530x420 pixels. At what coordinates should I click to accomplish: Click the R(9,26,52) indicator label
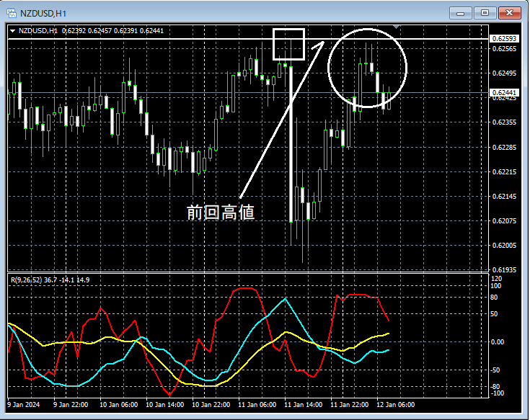coord(26,280)
